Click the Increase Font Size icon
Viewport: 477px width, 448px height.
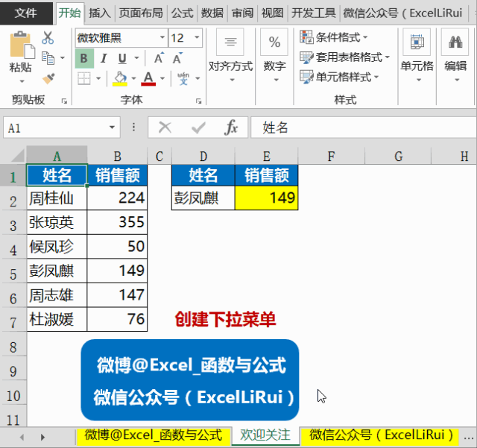159,58
